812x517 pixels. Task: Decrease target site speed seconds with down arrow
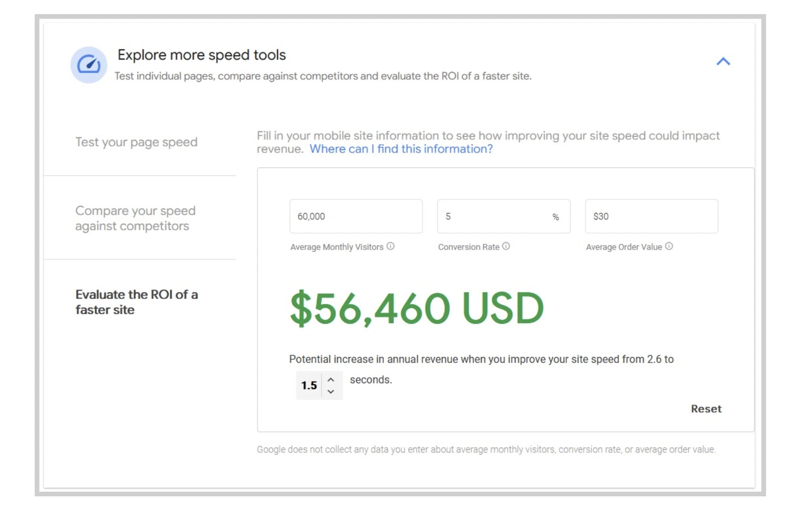pyautogui.click(x=331, y=392)
